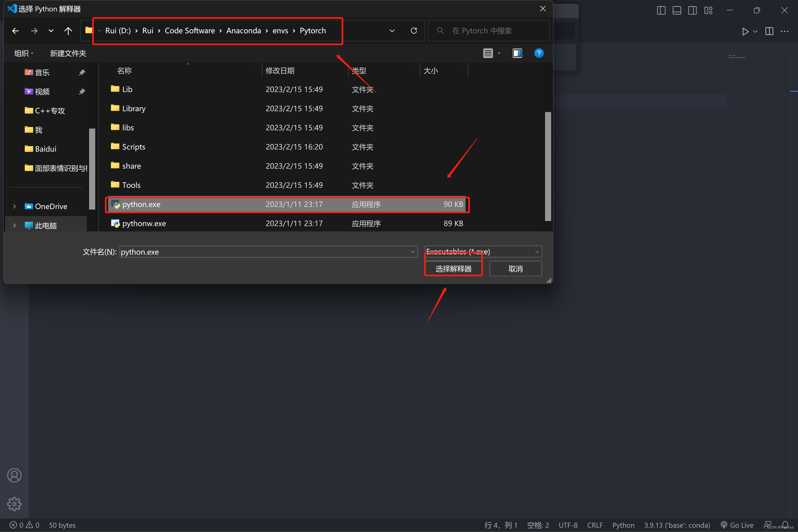Viewport: 798px width, 532px height.
Task: Select the share folder
Action: [x=287, y=166]
